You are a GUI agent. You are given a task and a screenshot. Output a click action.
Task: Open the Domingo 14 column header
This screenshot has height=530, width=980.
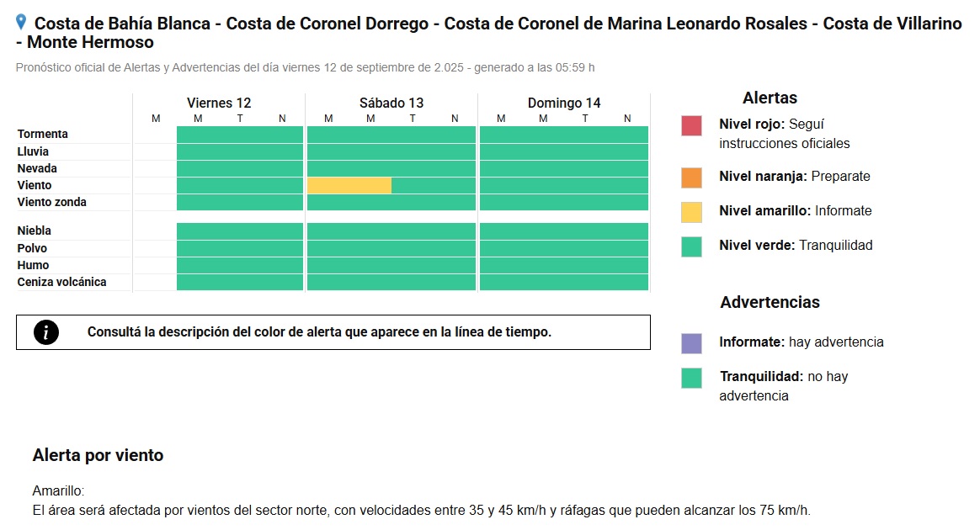(x=564, y=103)
